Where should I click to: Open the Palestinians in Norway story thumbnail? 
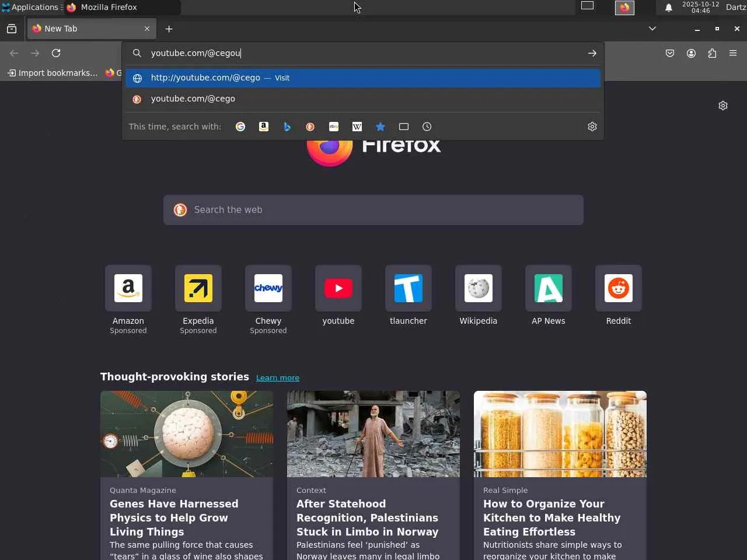coord(373,434)
